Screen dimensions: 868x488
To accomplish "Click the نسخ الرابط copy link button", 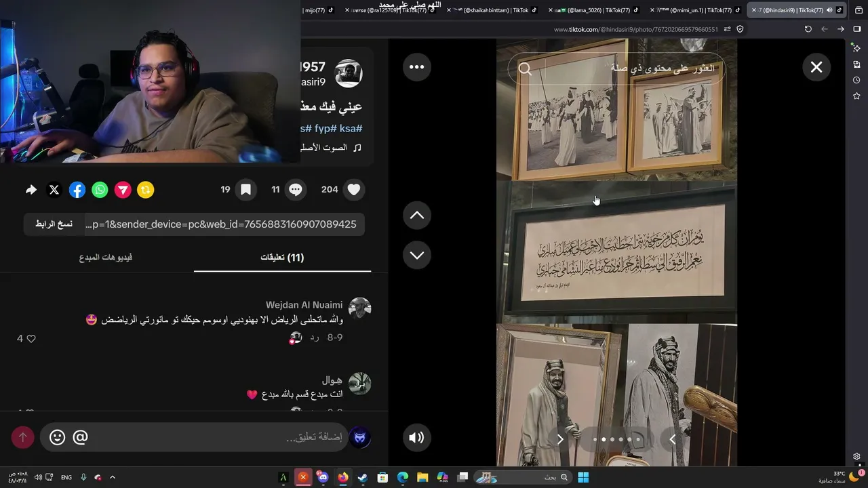I will pyautogui.click(x=54, y=224).
